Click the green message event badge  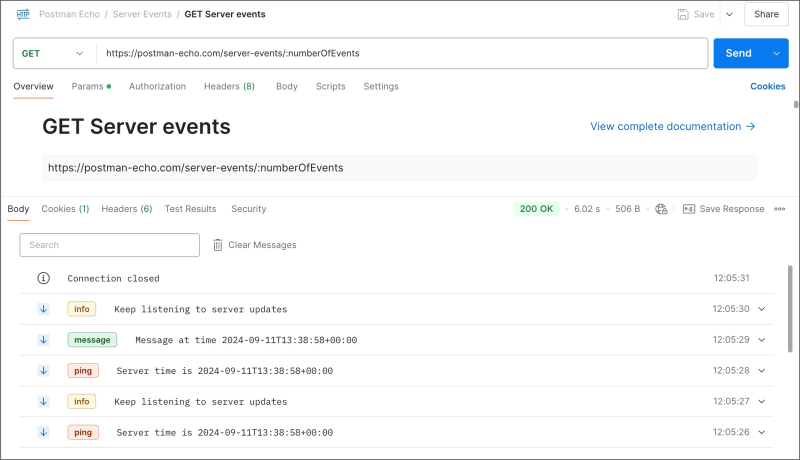tap(92, 340)
